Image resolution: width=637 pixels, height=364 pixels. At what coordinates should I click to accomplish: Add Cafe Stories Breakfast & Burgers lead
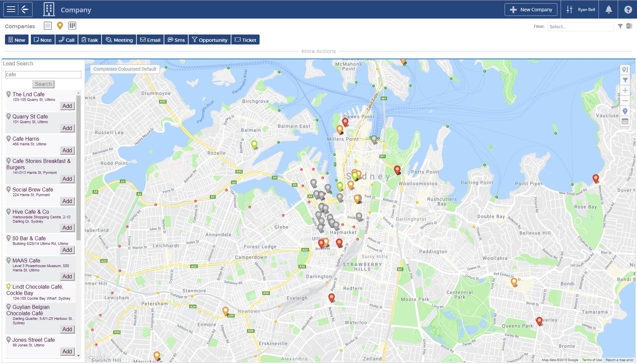coord(67,179)
